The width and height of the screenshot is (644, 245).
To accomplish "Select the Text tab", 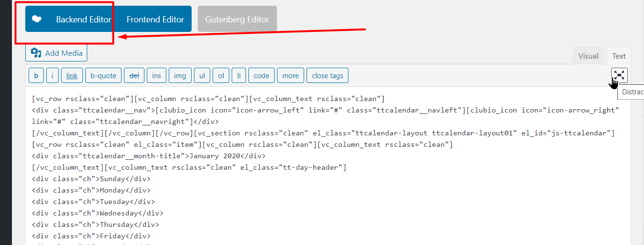I will 619,56.
